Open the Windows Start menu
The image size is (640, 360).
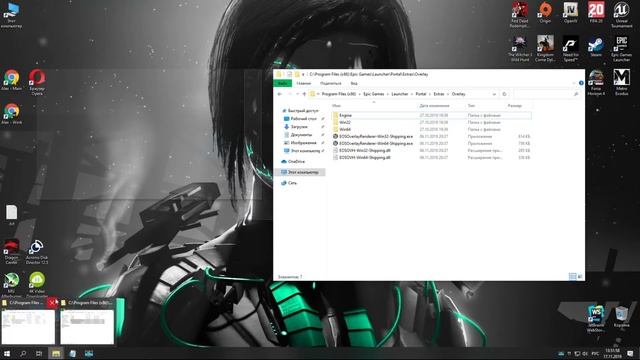tap(7, 353)
